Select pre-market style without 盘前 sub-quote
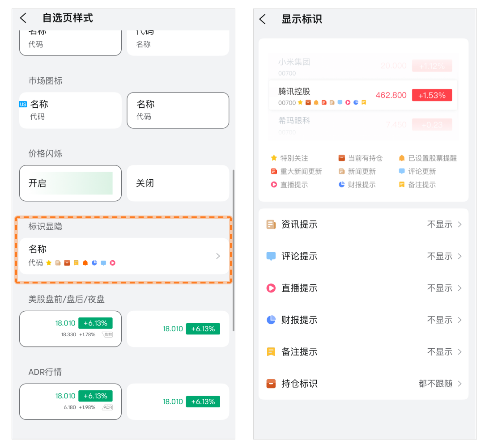 [x=178, y=329]
